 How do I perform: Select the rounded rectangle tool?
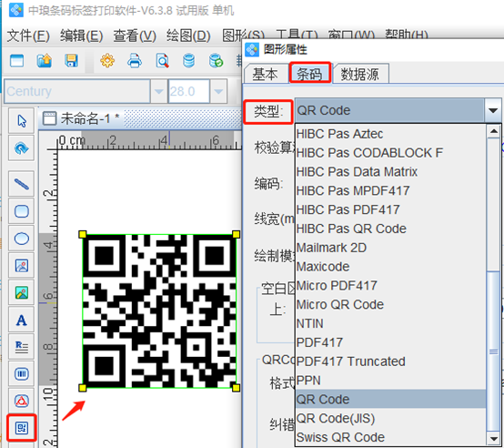click(21, 211)
